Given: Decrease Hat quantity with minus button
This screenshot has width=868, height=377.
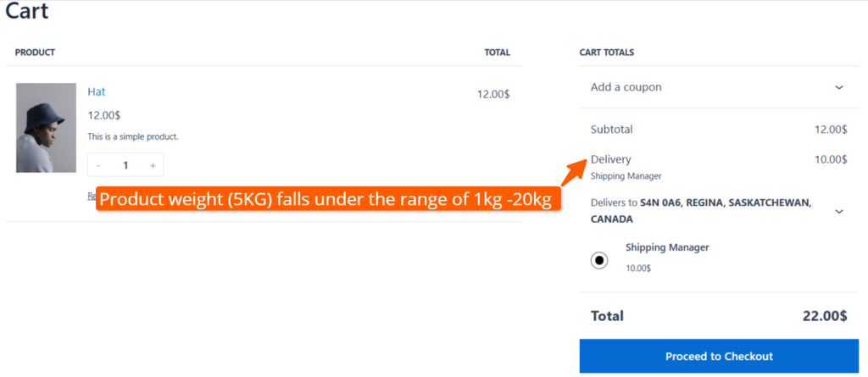Looking at the screenshot, I should 98,165.
